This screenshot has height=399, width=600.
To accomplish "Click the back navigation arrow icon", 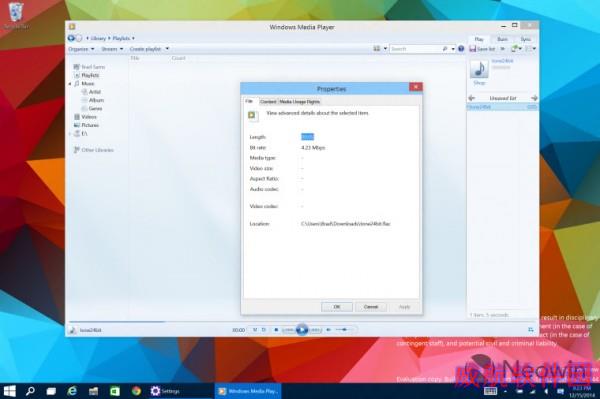I will point(71,38).
